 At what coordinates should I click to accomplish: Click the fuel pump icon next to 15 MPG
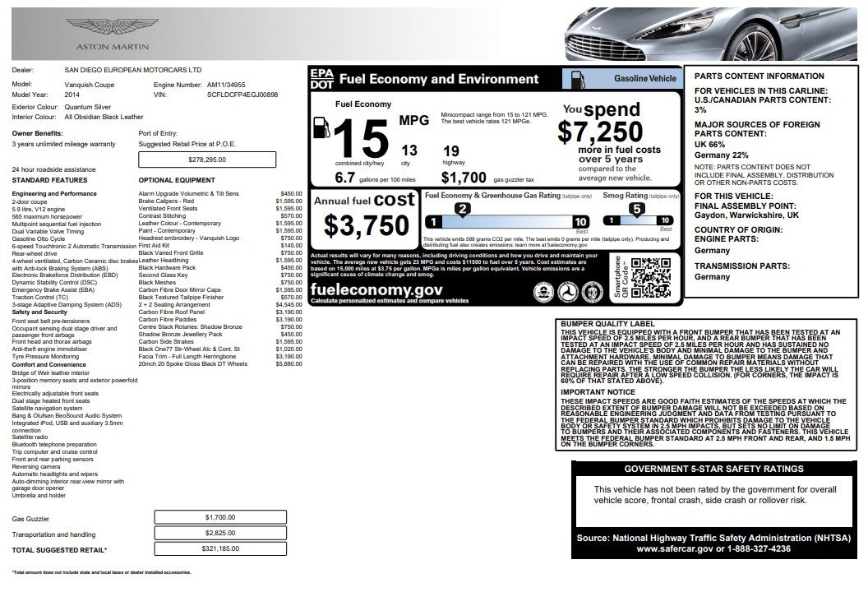[x=321, y=127]
